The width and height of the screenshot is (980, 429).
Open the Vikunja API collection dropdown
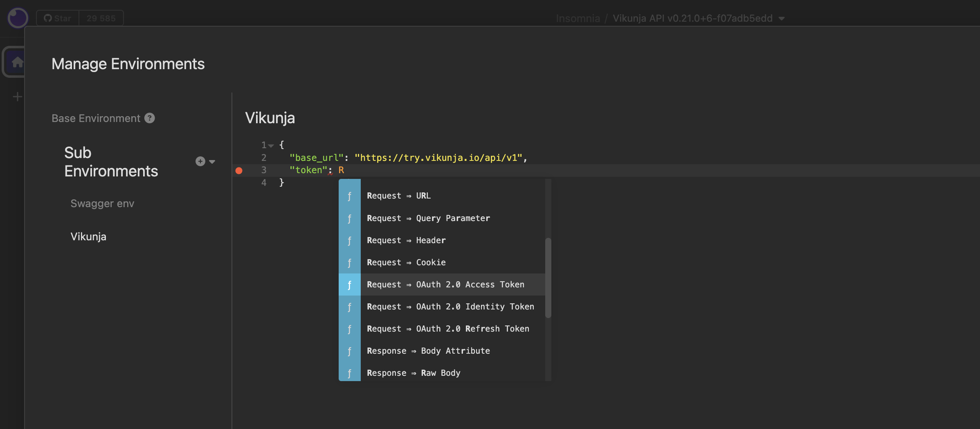click(782, 18)
